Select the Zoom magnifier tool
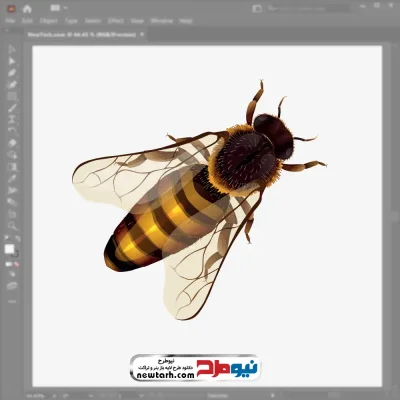This screenshot has width=400, height=400. click(12, 226)
